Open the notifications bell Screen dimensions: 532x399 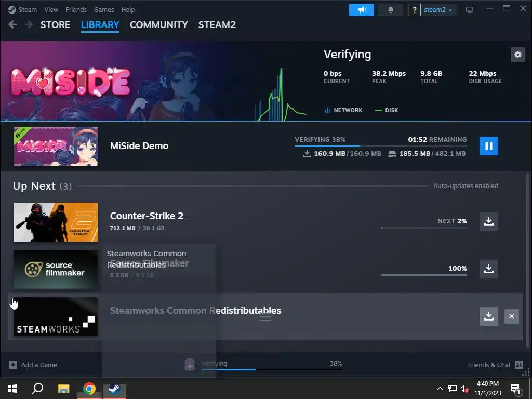(391, 9)
